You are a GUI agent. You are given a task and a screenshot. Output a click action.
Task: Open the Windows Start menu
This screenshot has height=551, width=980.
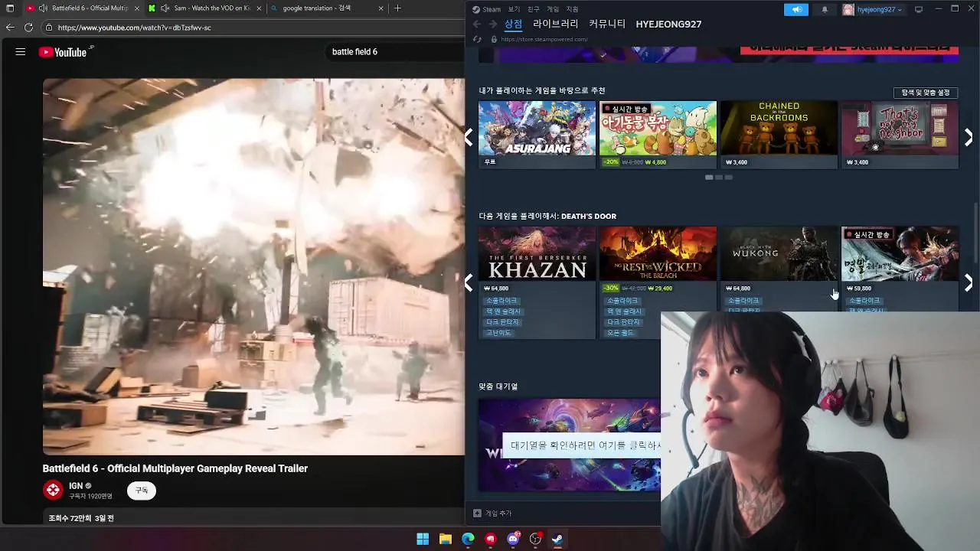tap(423, 539)
